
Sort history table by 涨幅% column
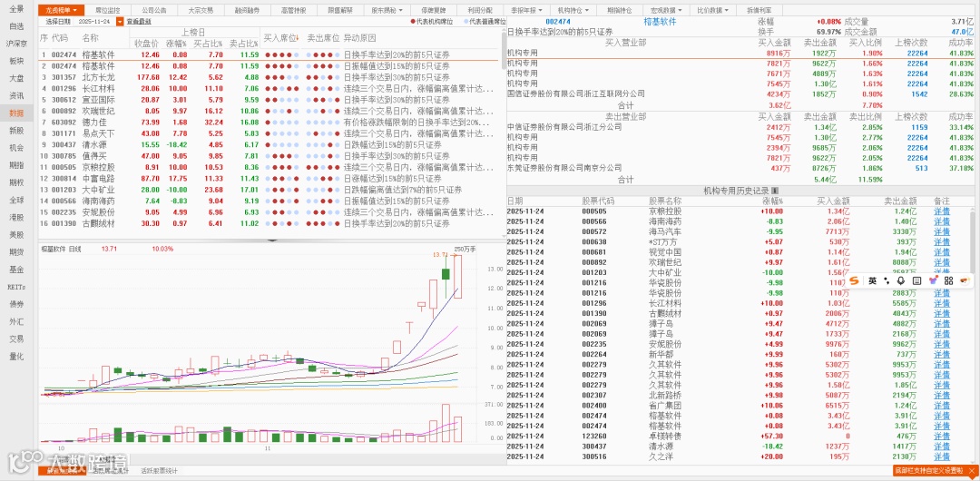click(x=773, y=201)
